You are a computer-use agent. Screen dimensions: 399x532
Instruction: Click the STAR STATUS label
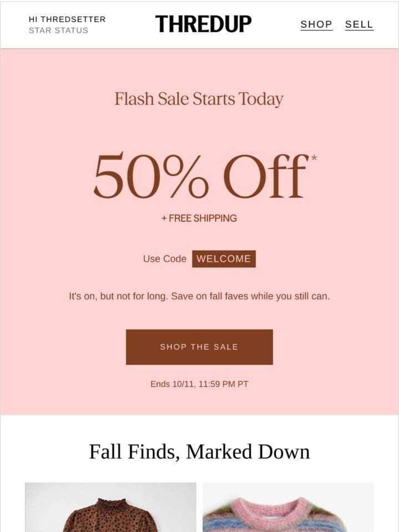[x=58, y=30]
